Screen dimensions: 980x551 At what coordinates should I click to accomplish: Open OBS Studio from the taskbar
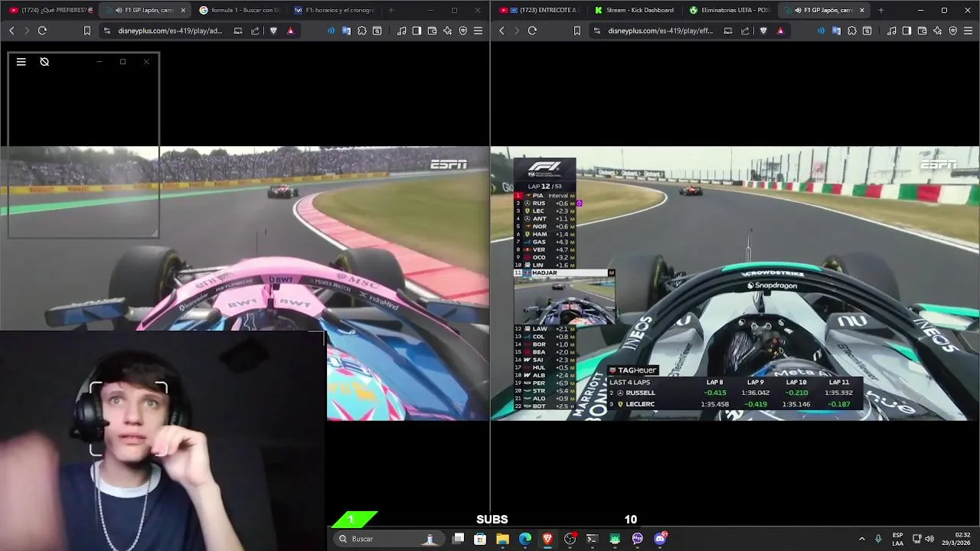[x=570, y=539]
